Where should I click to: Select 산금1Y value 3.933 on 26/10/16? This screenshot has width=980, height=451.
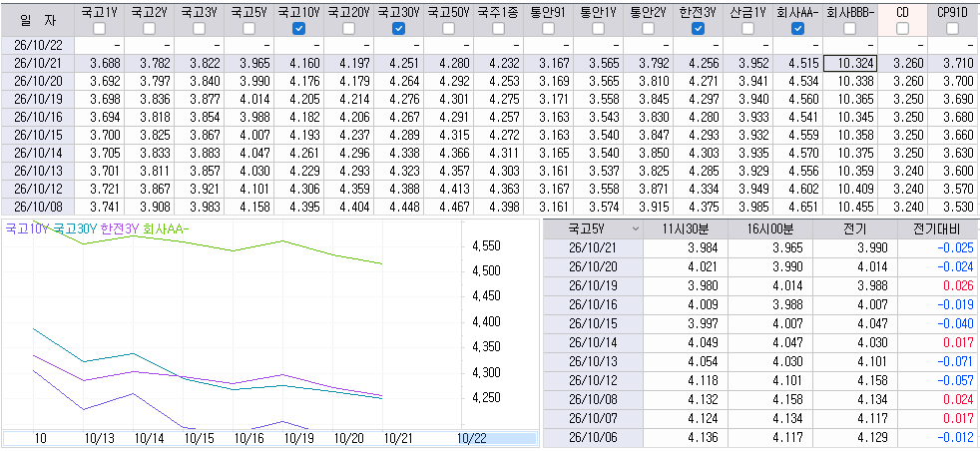pyautogui.click(x=748, y=117)
